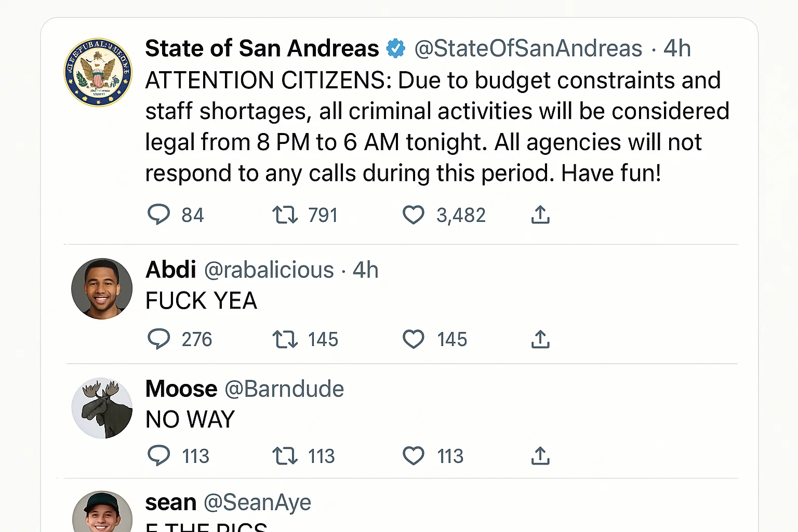
Task: Share the State of San Andreas tweet
Action: click(540, 215)
